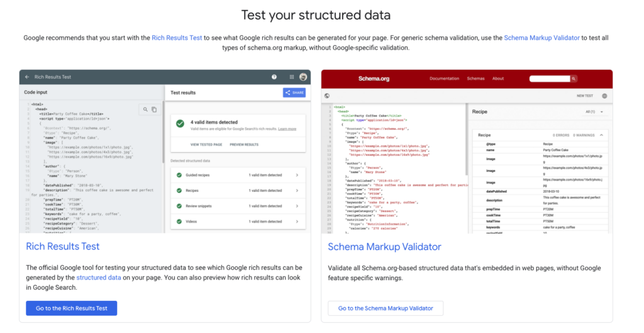Select the Code input heading text
The image size is (644, 333).
(x=36, y=93)
